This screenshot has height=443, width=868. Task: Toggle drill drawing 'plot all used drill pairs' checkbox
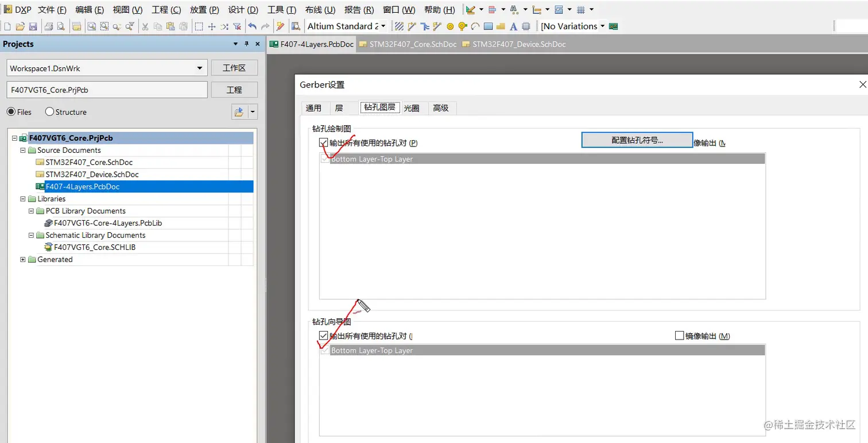pyautogui.click(x=323, y=142)
